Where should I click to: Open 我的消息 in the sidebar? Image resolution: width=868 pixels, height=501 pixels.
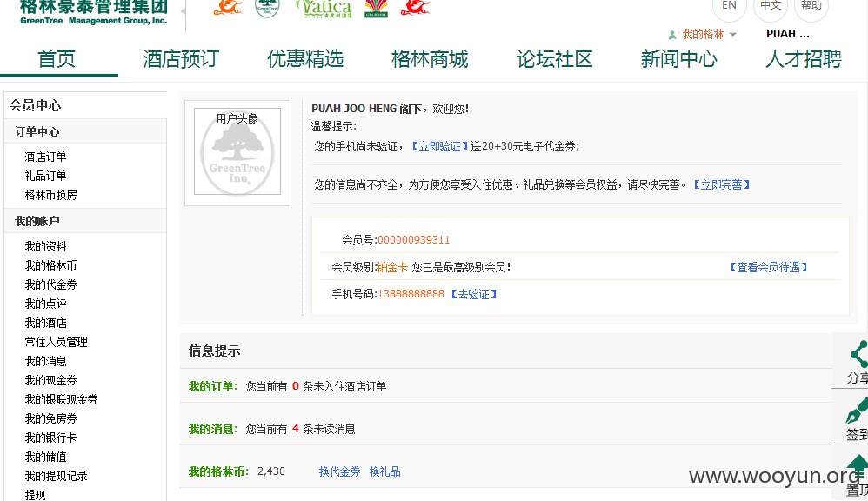pyautogui.click(x=45, y=362)
